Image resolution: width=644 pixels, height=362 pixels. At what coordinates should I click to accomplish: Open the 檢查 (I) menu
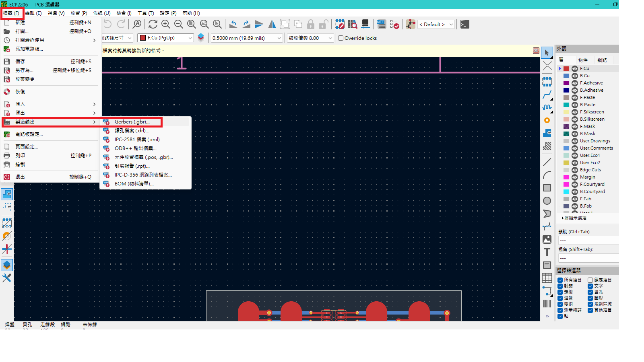click(x=124, y=13)
